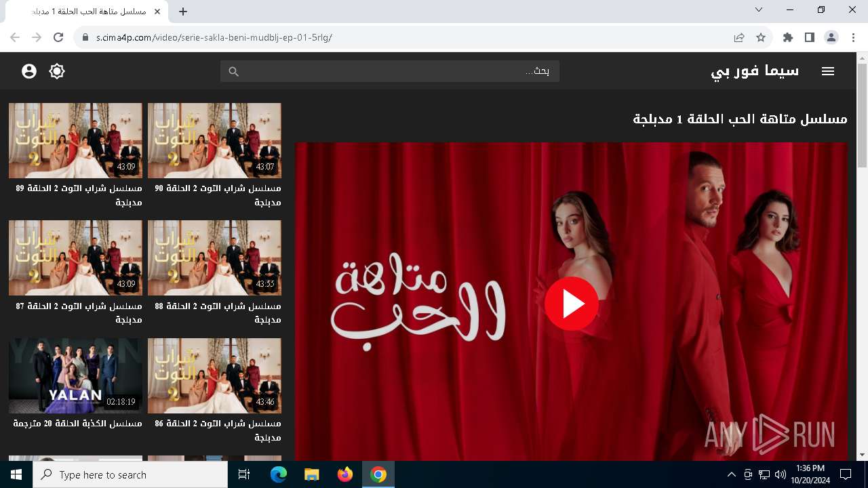Reload the page with the refresh icon
The height and width of the screenshot is (488, 868).
click(x=58, y=37)
